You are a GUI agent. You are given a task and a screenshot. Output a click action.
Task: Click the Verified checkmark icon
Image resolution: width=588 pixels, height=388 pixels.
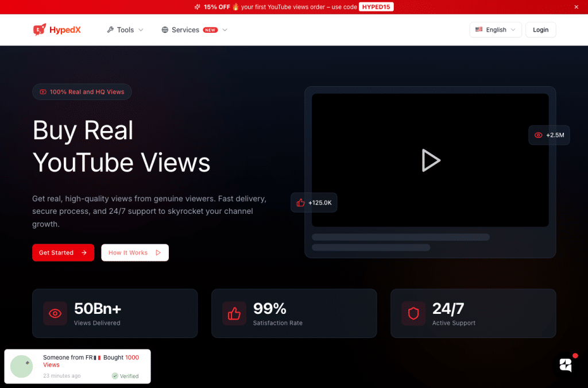115,375
